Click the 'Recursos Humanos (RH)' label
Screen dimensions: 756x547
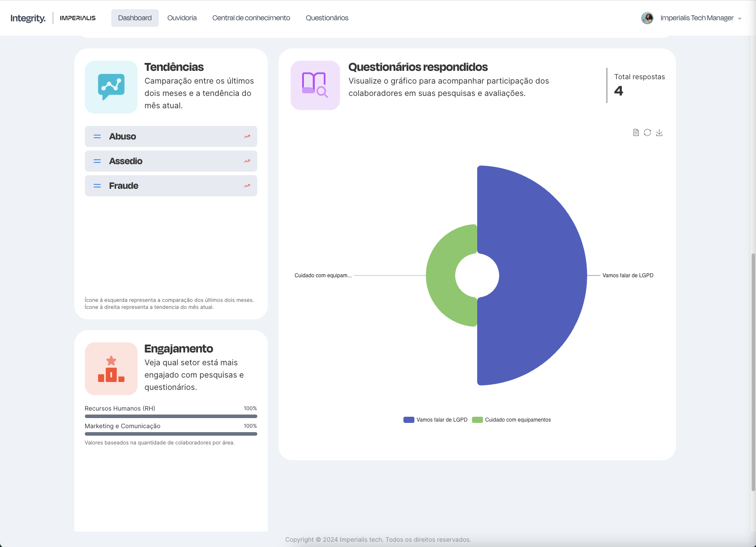(x=120, y=408)
